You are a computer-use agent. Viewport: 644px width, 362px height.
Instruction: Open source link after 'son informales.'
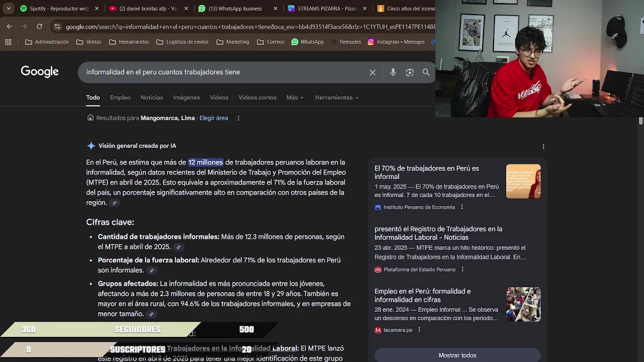click(x=151, y=270)
